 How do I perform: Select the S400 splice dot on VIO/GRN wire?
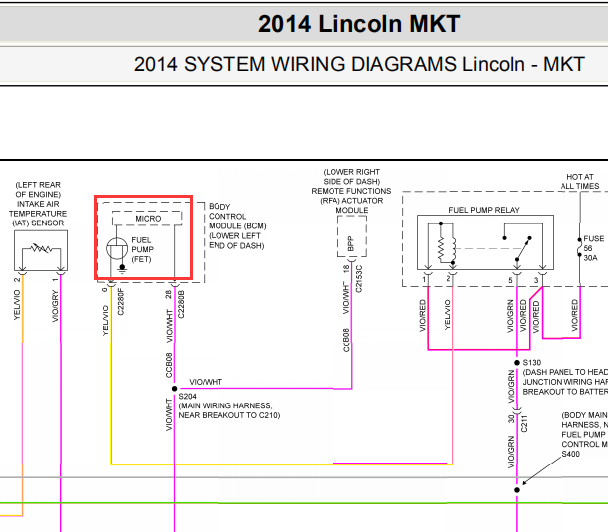(517, 490)
